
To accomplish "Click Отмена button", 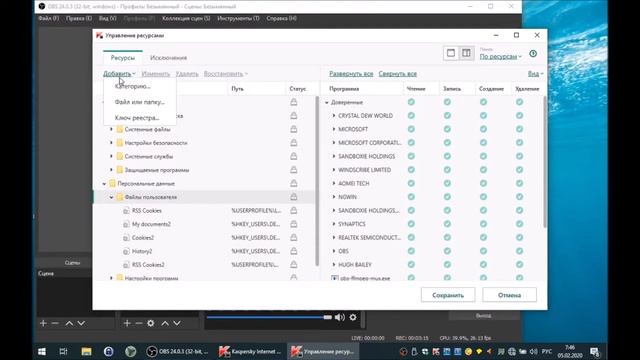I will (509, 295).
